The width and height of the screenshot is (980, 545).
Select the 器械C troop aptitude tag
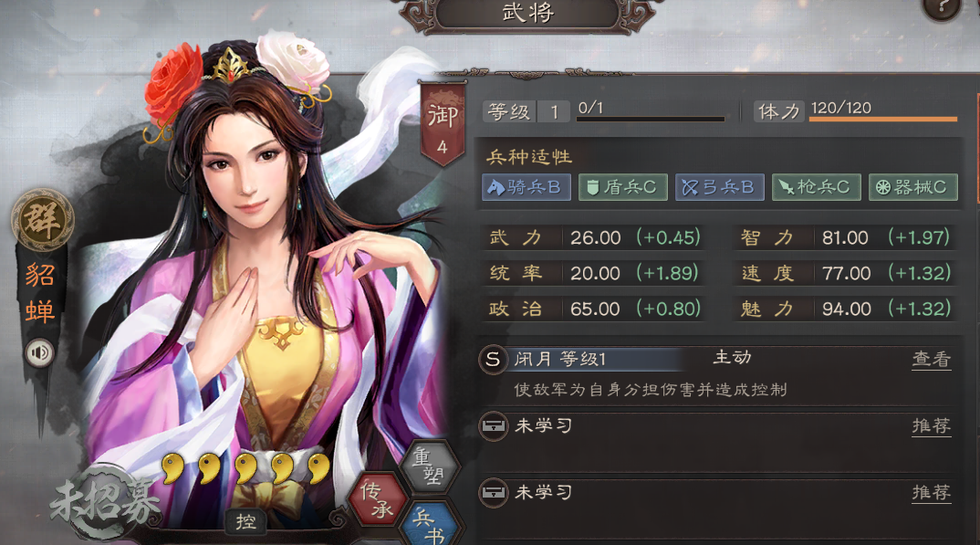point(913,187)
